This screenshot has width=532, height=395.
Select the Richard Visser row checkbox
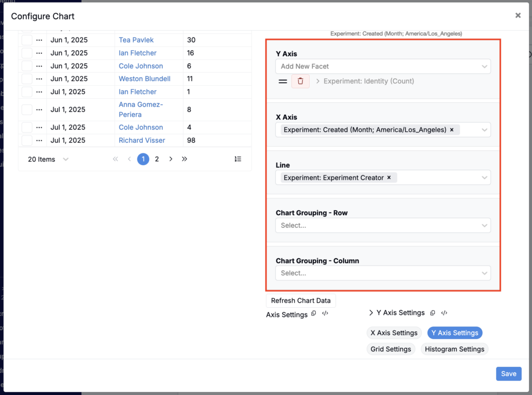tap(27, 140)
